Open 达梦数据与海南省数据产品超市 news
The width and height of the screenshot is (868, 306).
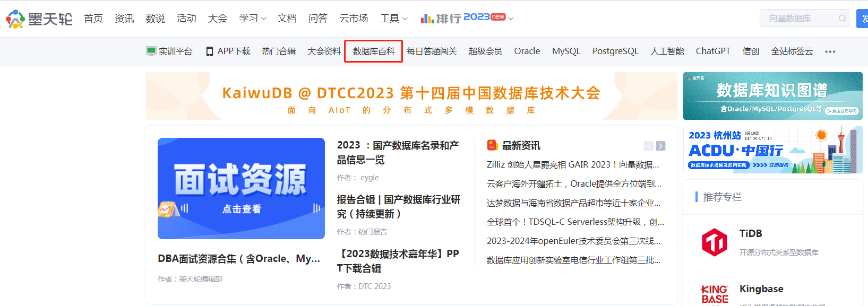coord(574,203)
